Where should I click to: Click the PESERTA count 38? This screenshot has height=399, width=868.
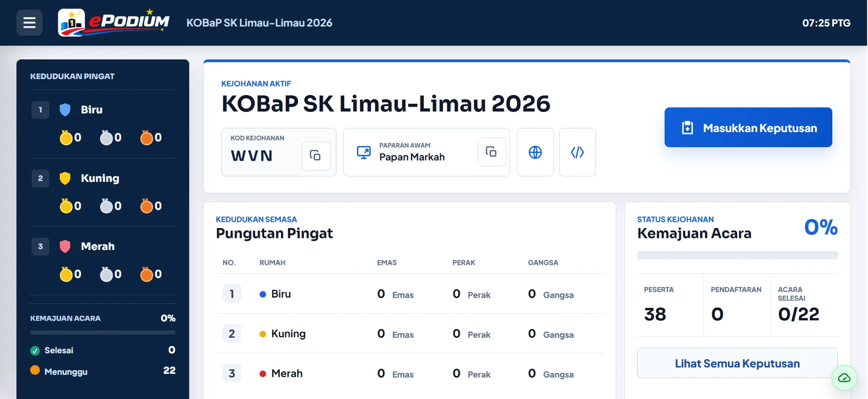655,315
